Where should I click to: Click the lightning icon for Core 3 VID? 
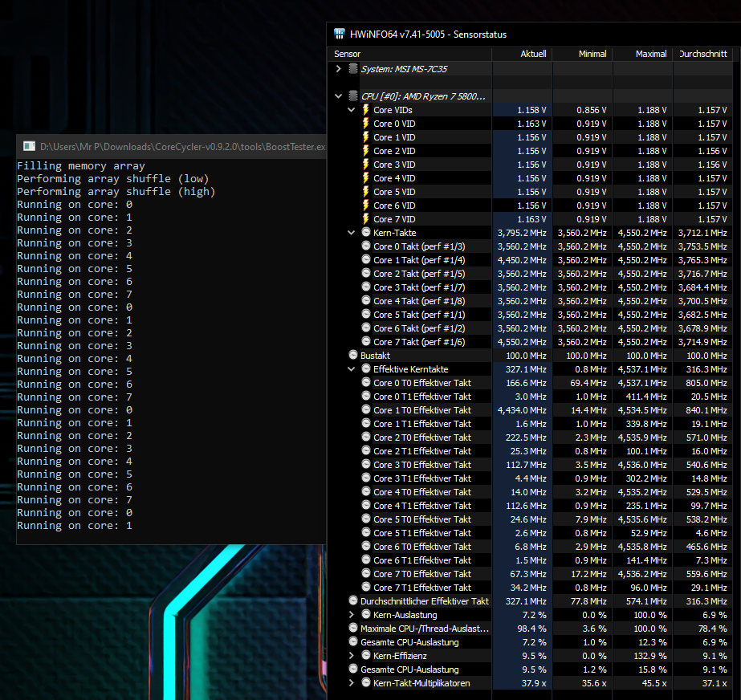coord(366,165)
